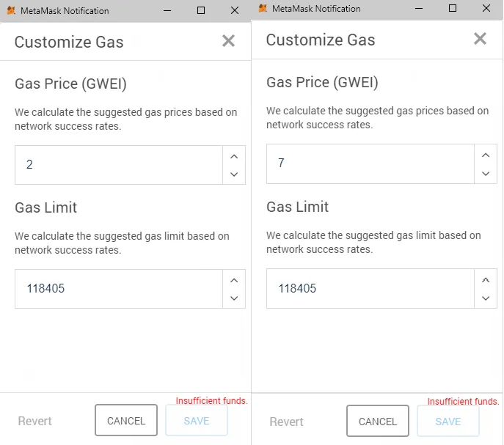The height and width of the screenshot is (445, 504).
Task: Cancel gas changes in right window
Action: click(378, 421)
